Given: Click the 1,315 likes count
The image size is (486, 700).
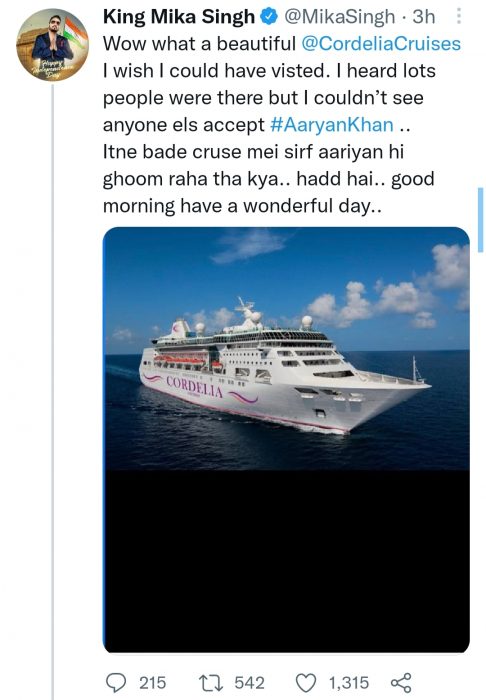Looking at the screenshot, I should [x=349, y=683].
